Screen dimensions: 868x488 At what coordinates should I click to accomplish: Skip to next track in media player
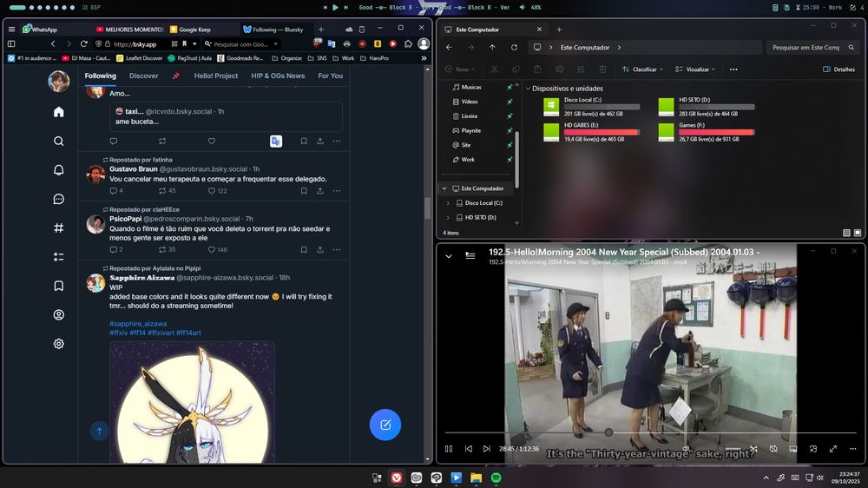(x=487, y=449)
